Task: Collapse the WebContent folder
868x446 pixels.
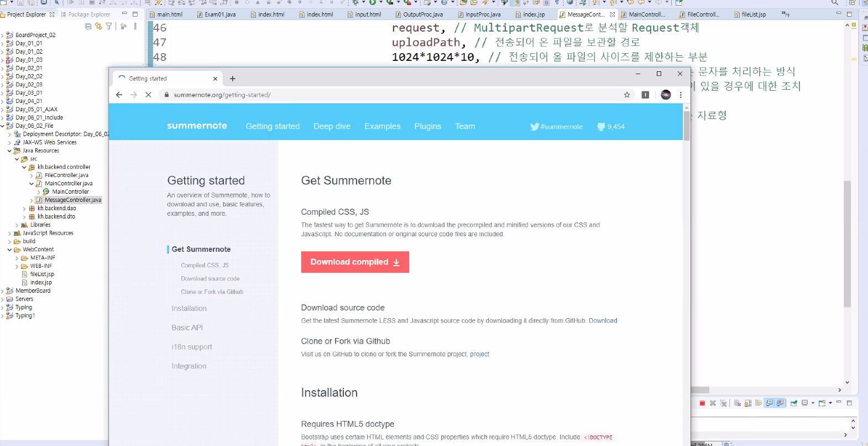Action: click(9, 250)
